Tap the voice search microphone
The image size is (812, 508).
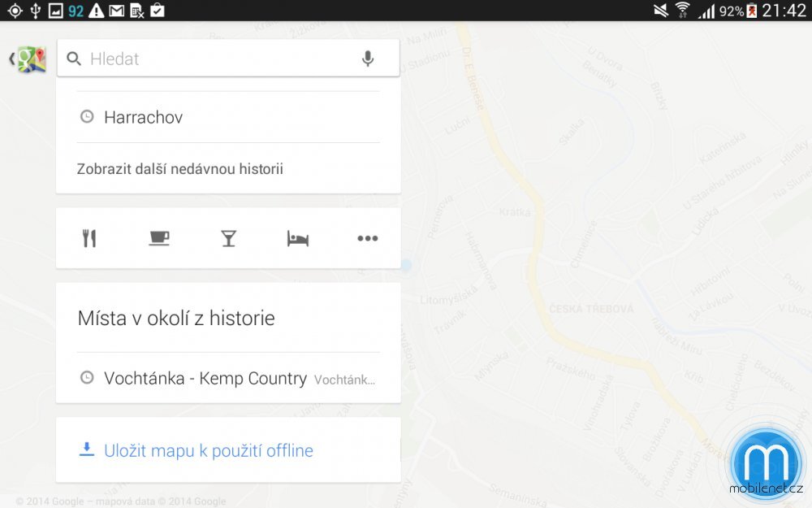coord(368,59)
